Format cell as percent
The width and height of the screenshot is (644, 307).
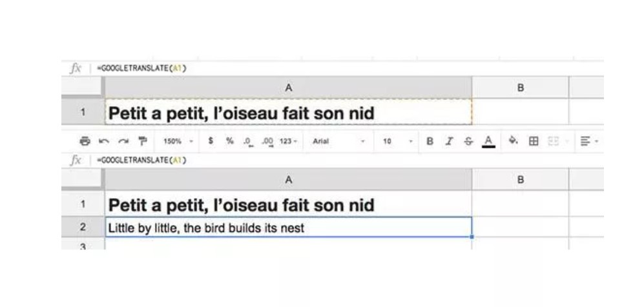coord(229,141)
